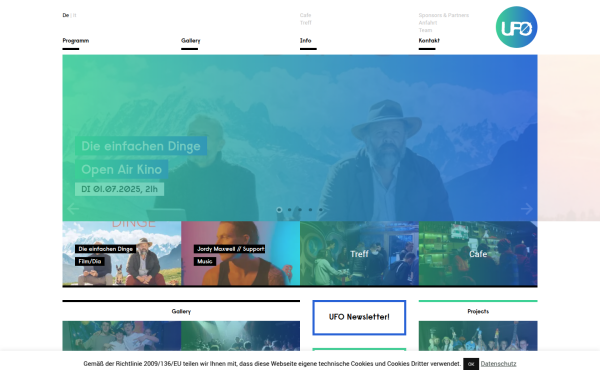Open the Die einfachen Dinge Film/Dia tile
Screen dimensions: 600x375
(x=122, y=253)
